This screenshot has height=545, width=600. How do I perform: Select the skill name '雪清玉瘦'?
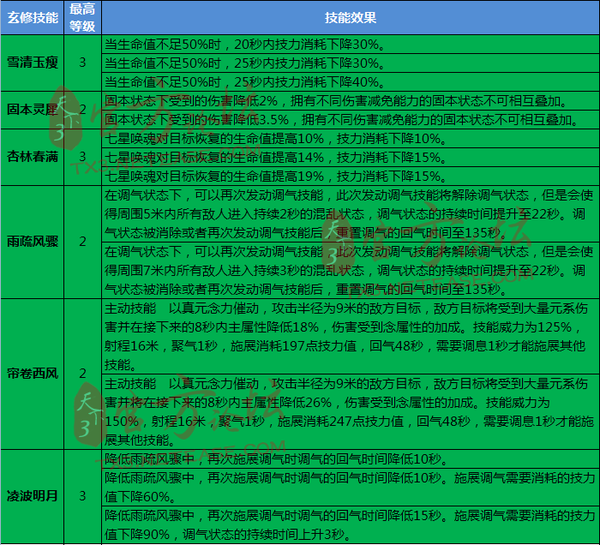tap(32, 62)
